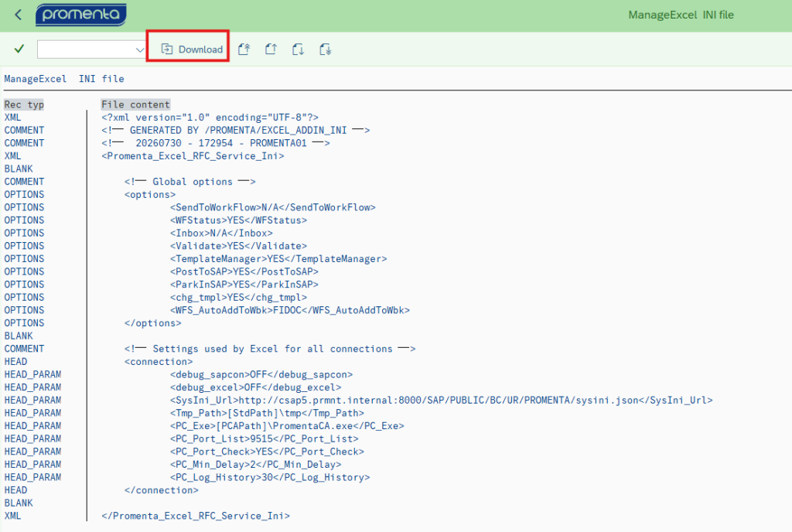Select the 20260730 - 172954 timestamp line
792x532 pixels.
point(216,143)
